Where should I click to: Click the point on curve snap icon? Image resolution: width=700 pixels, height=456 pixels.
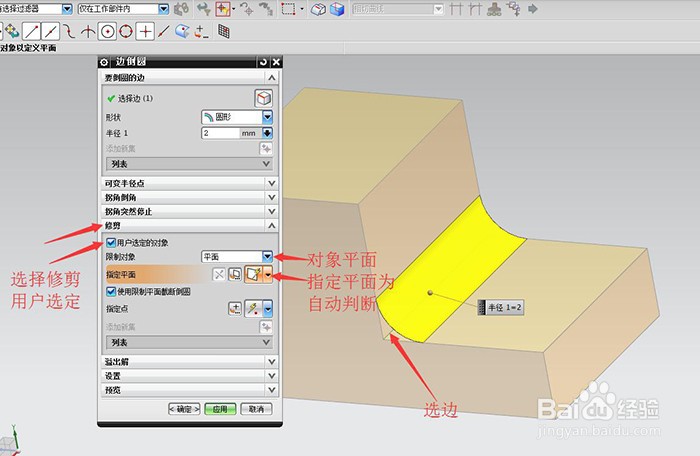(163, 32)
